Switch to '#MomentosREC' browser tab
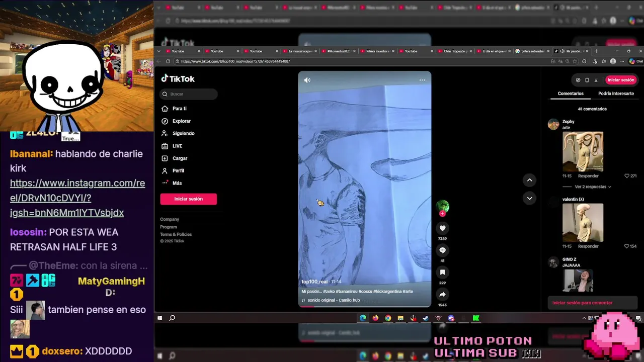This screenshot has height=362, width=644. (x=338, y=51)
